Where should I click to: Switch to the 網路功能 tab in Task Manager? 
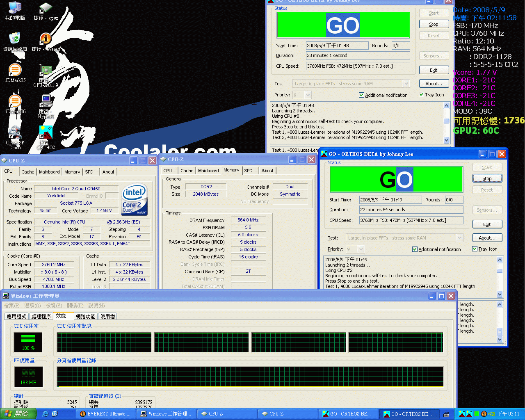coord(85,316)
